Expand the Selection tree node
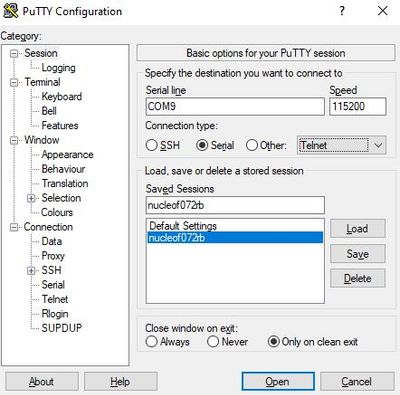This screenshot has width=400, height=395. [x=31, y=198]
